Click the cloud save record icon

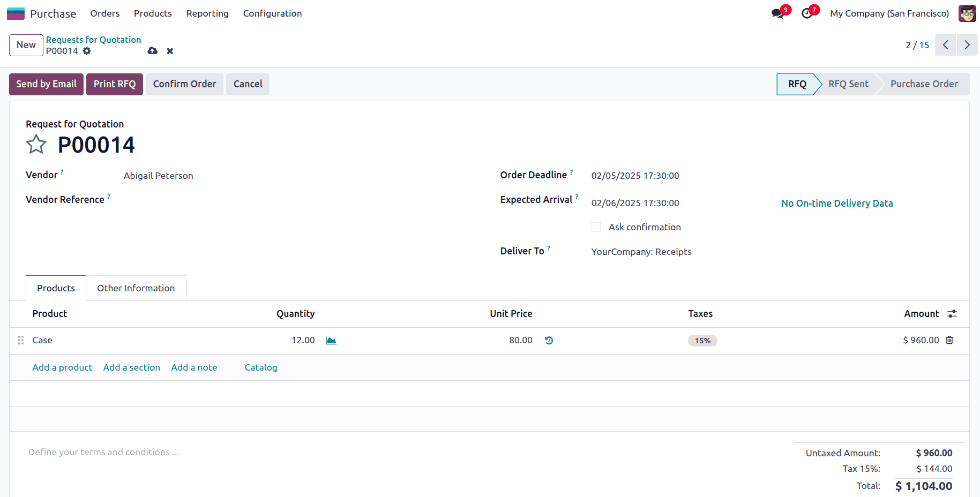click(x=153, y=51)
